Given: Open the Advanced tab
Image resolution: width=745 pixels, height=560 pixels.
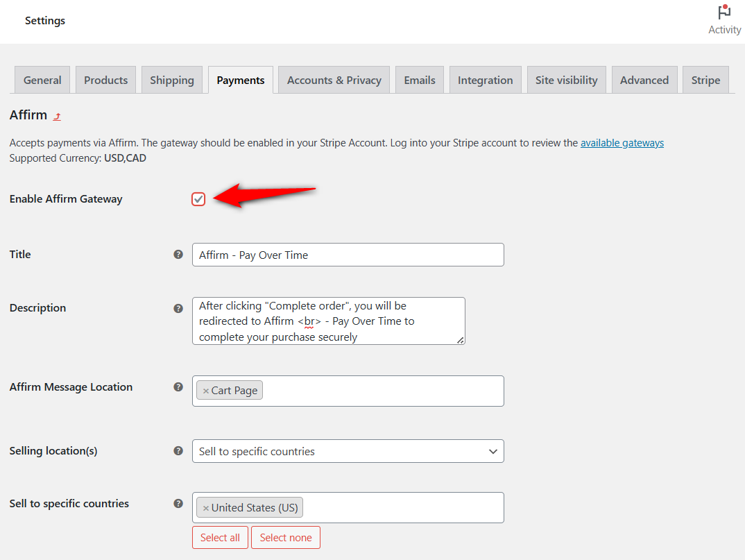Looking at the screenshot, I should click(644, 80).
